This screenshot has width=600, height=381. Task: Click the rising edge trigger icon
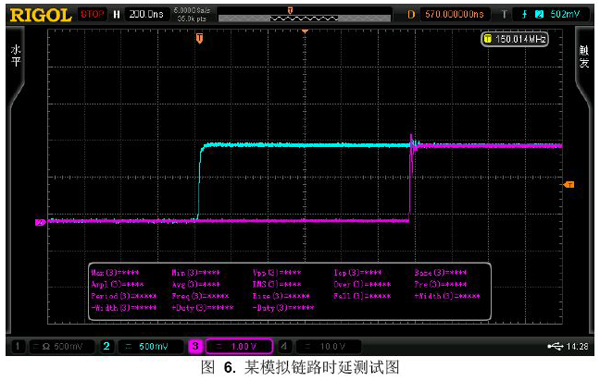(x=525, y=15)
